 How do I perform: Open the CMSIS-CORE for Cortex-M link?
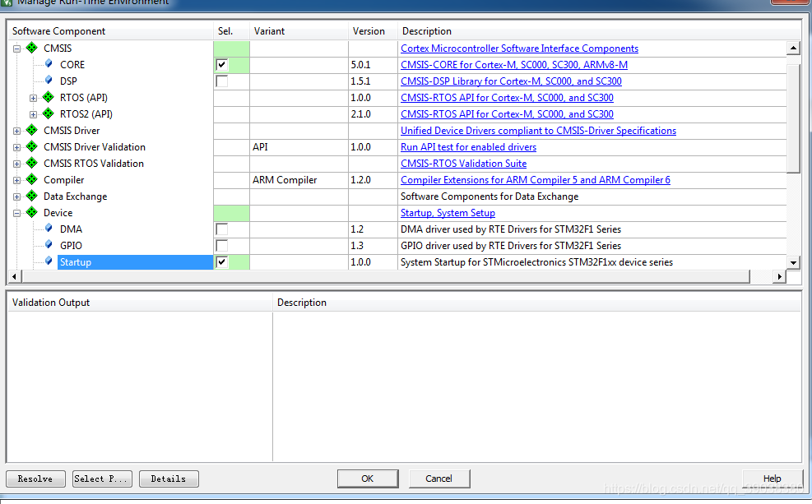(514, 65)
